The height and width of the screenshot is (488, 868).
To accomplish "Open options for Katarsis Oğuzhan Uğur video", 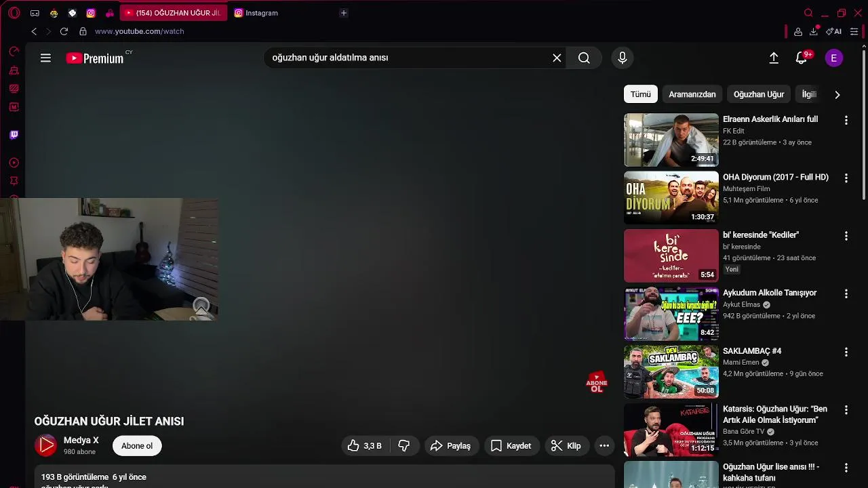I will [x=846, y=410].
